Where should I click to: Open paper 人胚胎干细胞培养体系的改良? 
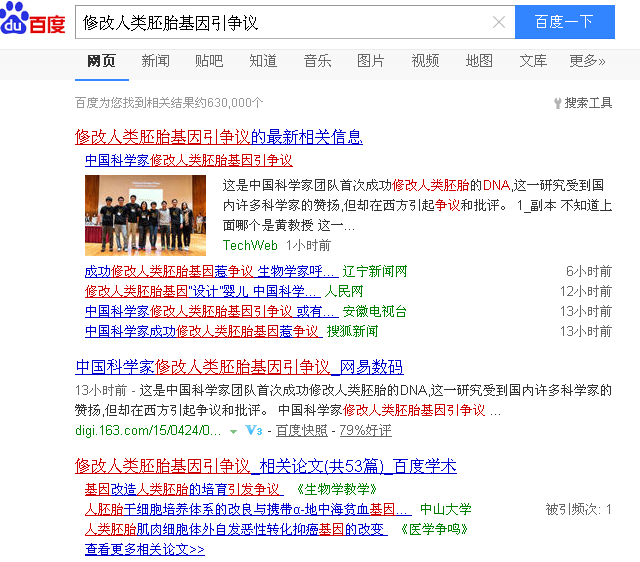tap(248, 509)
